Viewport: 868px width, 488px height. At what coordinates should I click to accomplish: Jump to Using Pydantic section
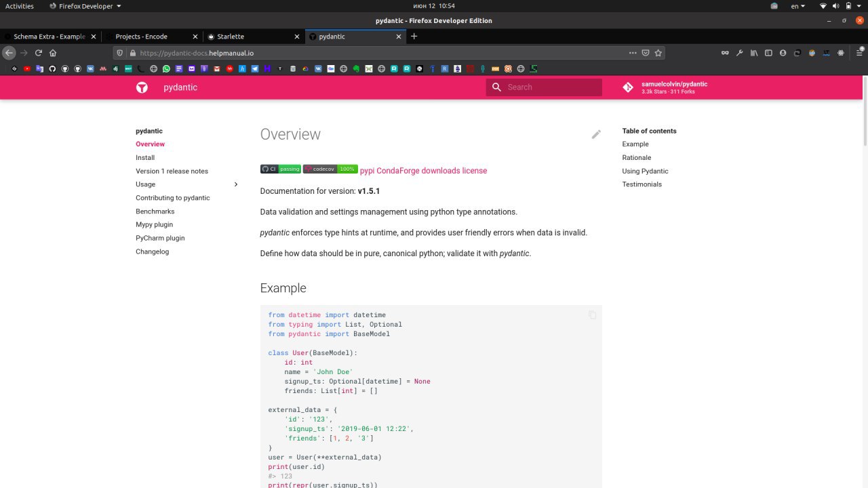(645, 171)
